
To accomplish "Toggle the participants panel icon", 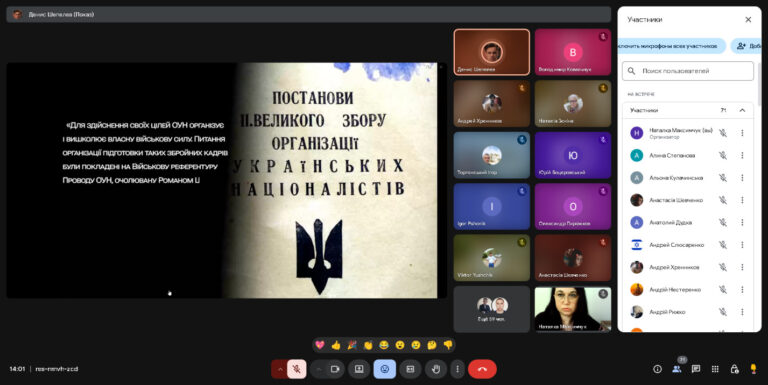I will 677,369.
